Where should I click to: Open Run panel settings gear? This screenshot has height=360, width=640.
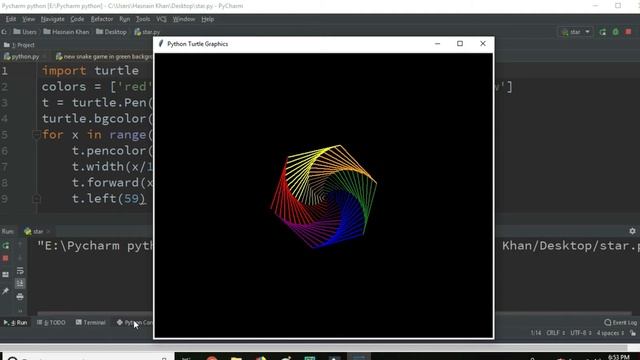tap(632, 231)
